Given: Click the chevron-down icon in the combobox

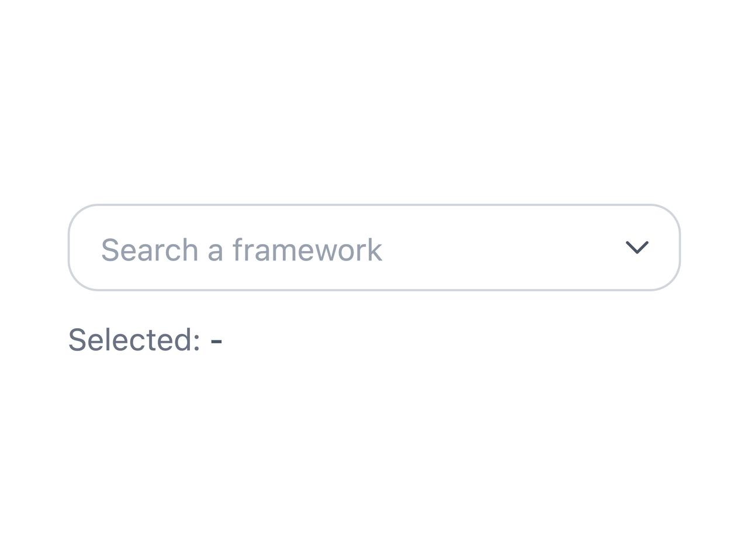Looking at the screenshot, I should pyautogui.click(x=637, y=248).
